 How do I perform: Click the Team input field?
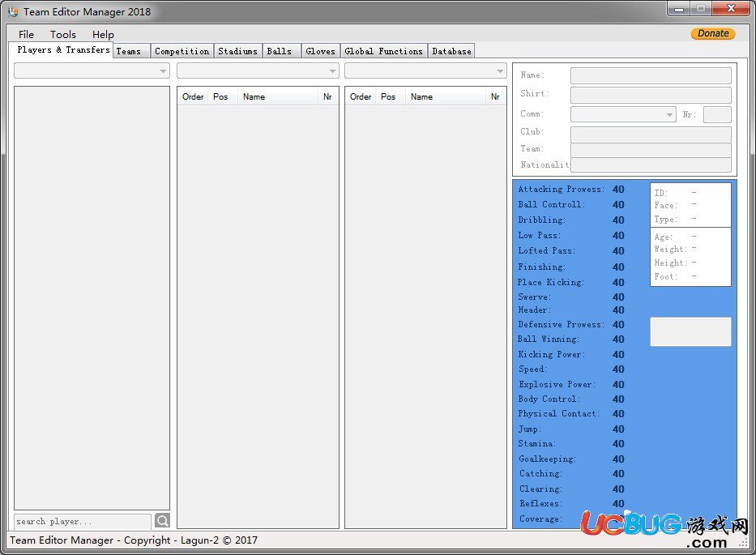click(651, 150)
